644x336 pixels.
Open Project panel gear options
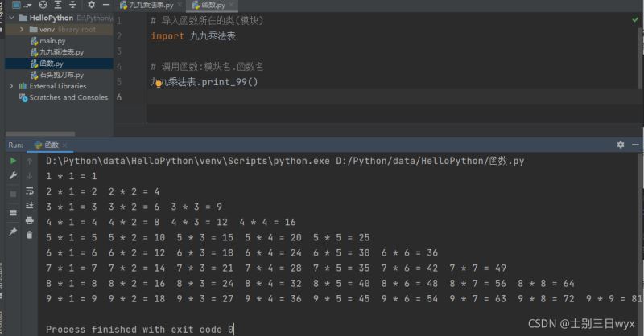point(91,5)
